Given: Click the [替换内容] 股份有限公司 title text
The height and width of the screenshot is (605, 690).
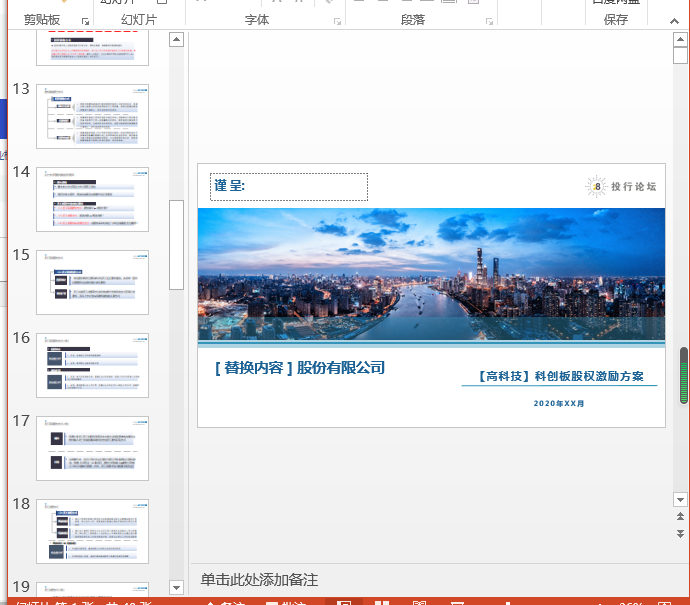Looking at the screenshot, I should click(300, 368).
